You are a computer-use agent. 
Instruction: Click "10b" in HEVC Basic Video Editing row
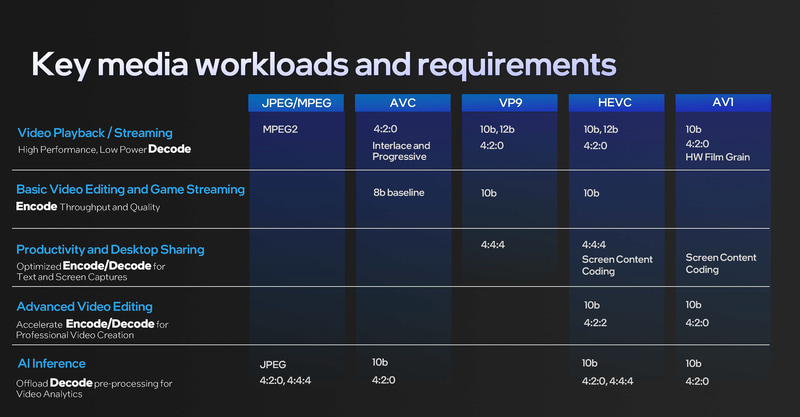click(591, 193)
